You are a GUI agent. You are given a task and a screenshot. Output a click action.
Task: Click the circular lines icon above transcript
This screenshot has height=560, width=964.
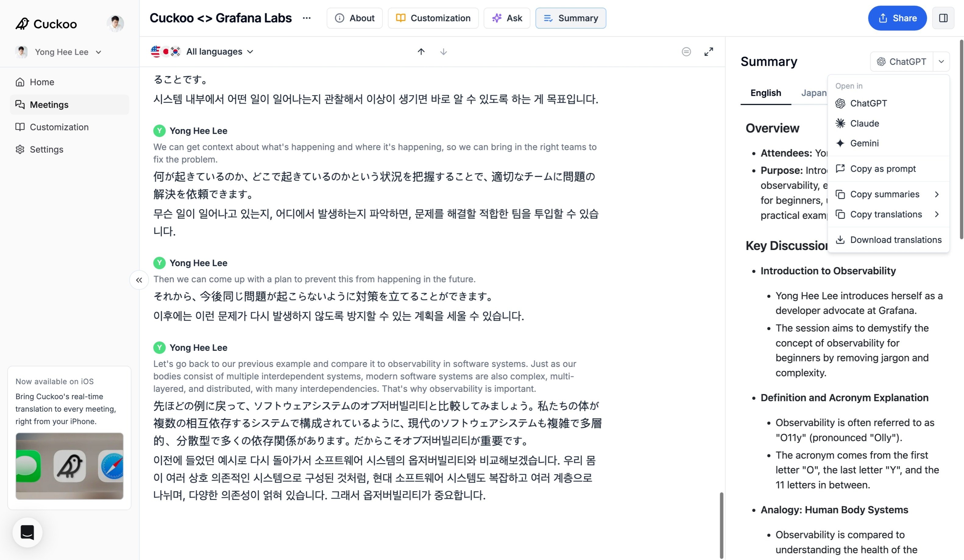coord(686,51)
